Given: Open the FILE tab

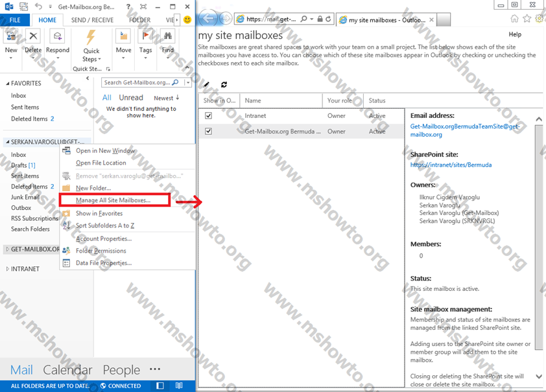Looking at the screenshot, I should point(15,20).
